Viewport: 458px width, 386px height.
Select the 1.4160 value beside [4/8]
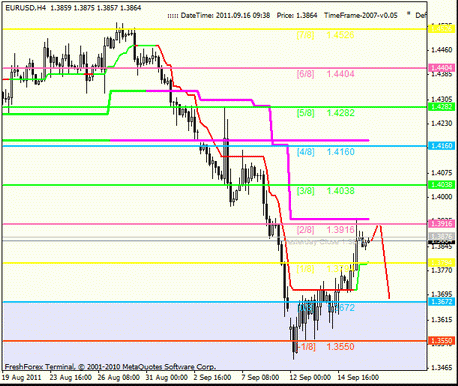pyautogui.click(x=340, y=152)
